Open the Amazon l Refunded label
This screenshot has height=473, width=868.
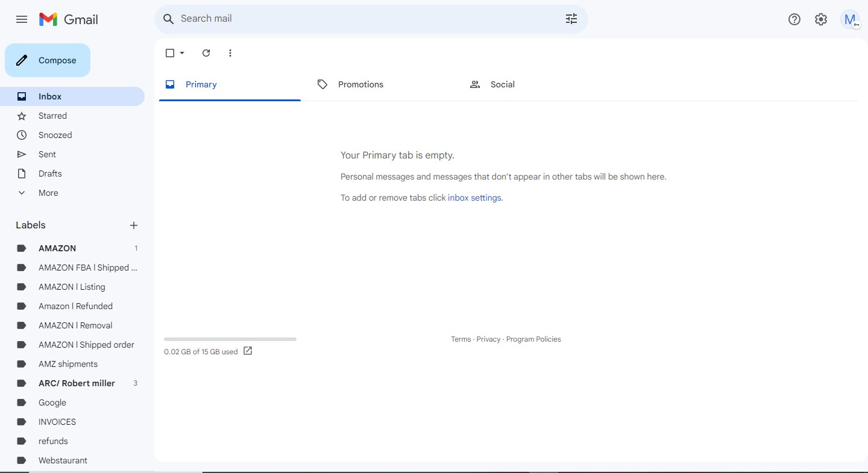coord(72,306)
